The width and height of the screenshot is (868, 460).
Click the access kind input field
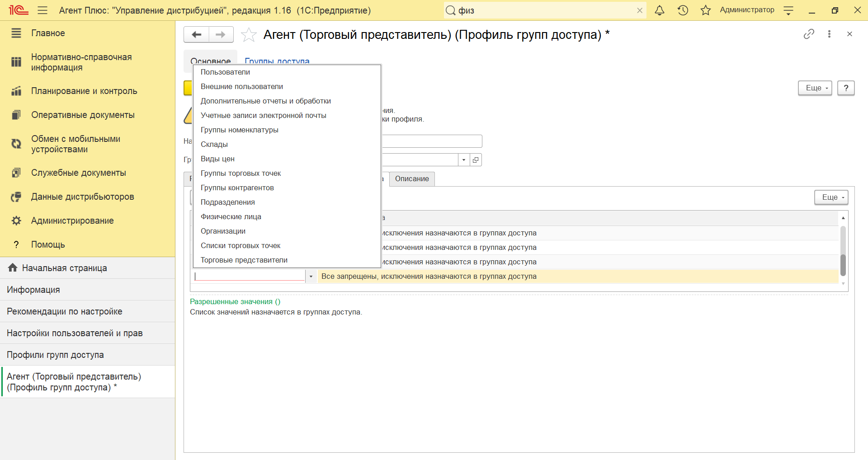250,276
